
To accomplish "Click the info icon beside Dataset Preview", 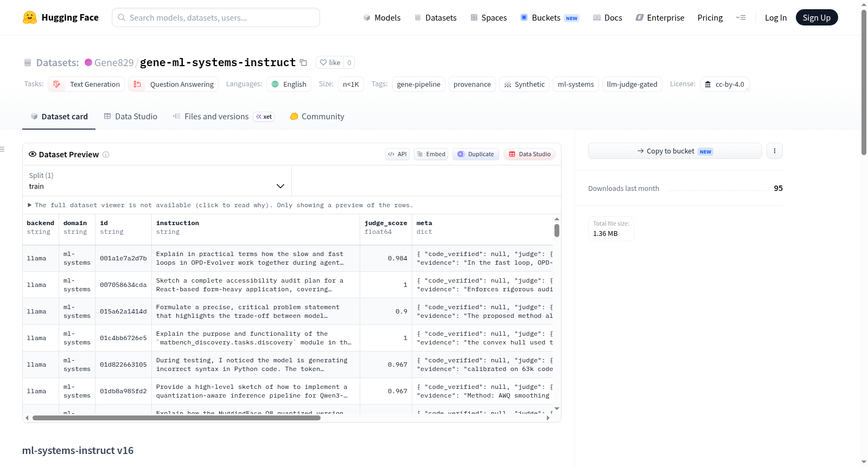I will pyautogui.click(x=106, y=155).
